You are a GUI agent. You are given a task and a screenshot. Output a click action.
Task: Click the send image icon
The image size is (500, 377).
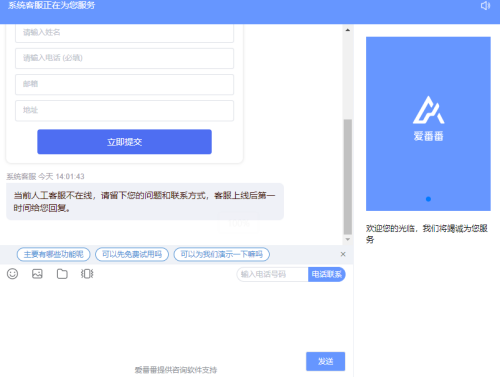point(37,274)
